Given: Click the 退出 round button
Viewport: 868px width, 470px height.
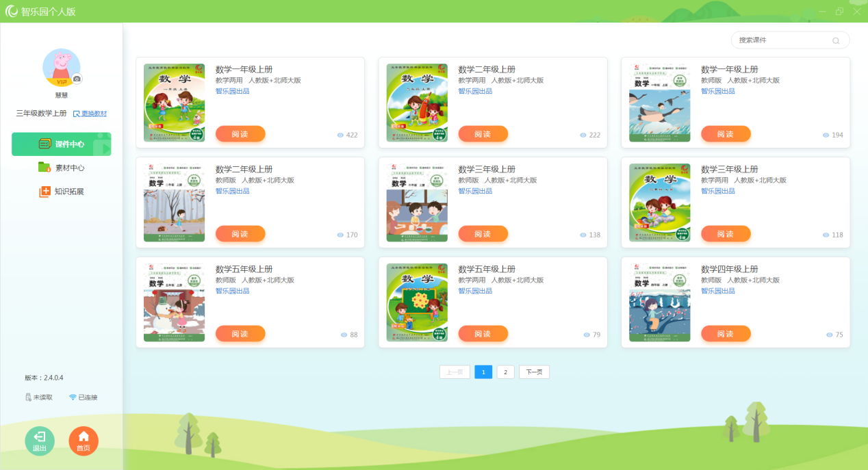Looking at the screenshot, I should (40, 441).
